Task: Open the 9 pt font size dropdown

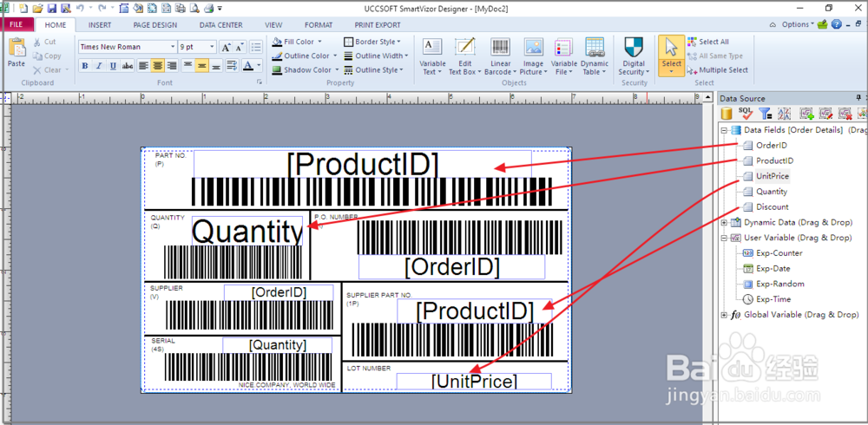Action: click(213, 47)
